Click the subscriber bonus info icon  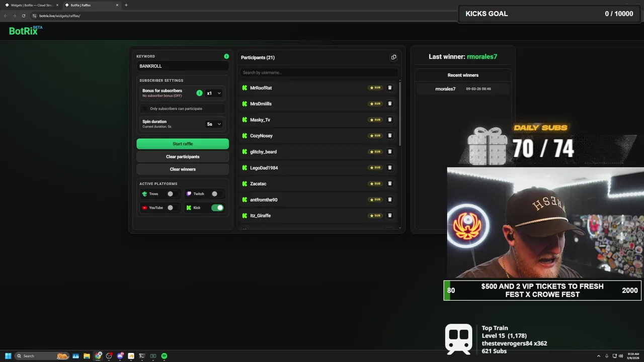(x=199, y=93)
